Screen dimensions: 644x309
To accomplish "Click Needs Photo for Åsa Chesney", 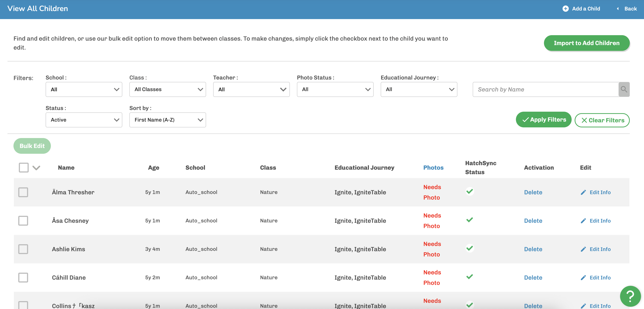I will point(432,221).
